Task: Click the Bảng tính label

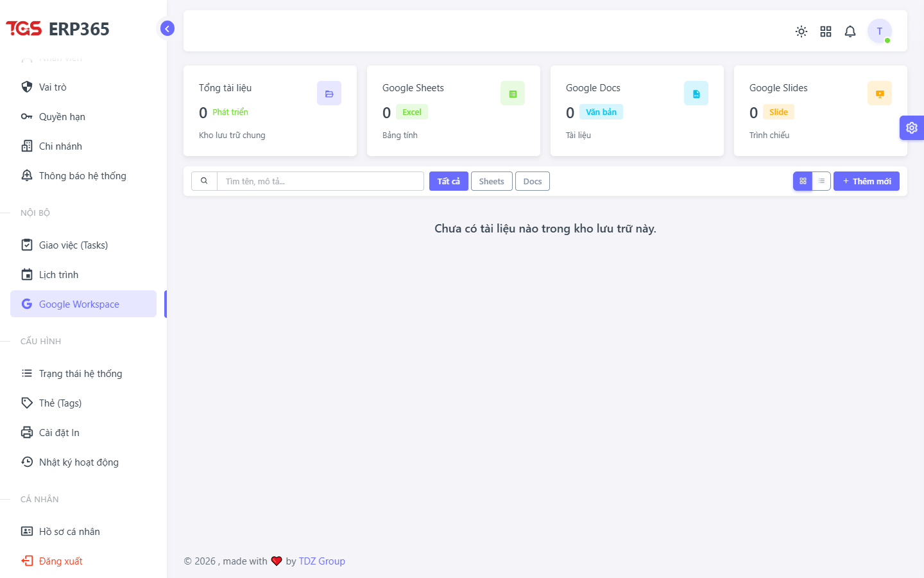Action: click(400, 135)
